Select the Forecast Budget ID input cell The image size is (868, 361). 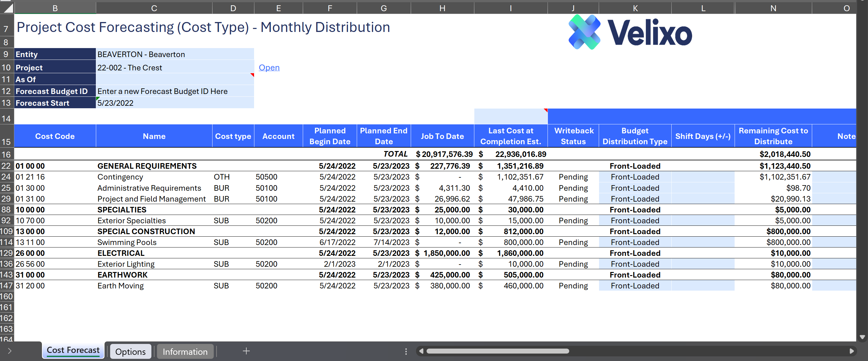coord(175,91)
